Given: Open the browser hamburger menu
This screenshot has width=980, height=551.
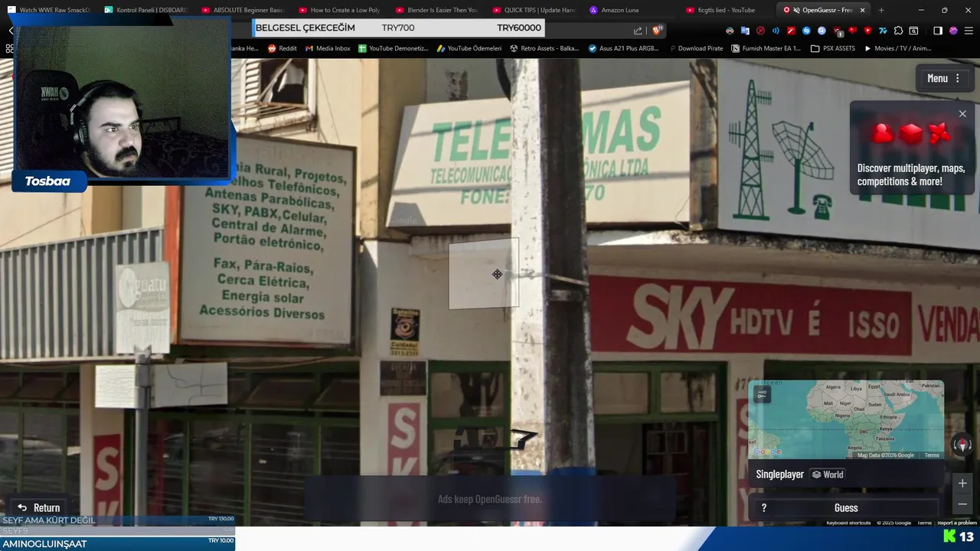Looking at the screenshot, I should point(969,31).
